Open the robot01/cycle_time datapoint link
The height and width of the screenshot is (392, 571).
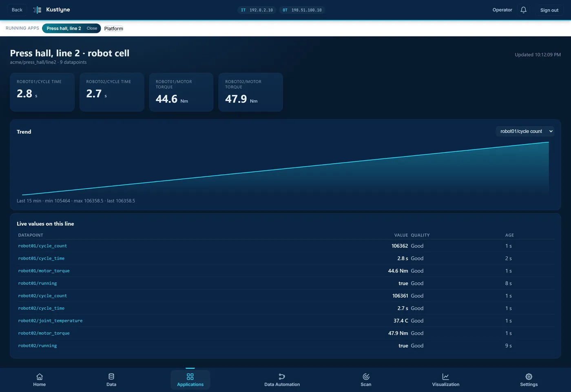click(41, 258)
